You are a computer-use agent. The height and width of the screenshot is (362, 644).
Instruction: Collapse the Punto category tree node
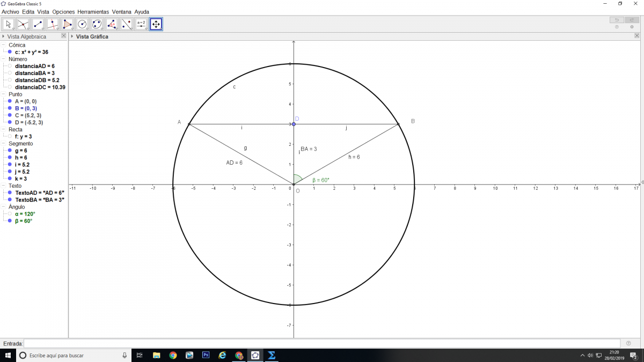[4, 94]
